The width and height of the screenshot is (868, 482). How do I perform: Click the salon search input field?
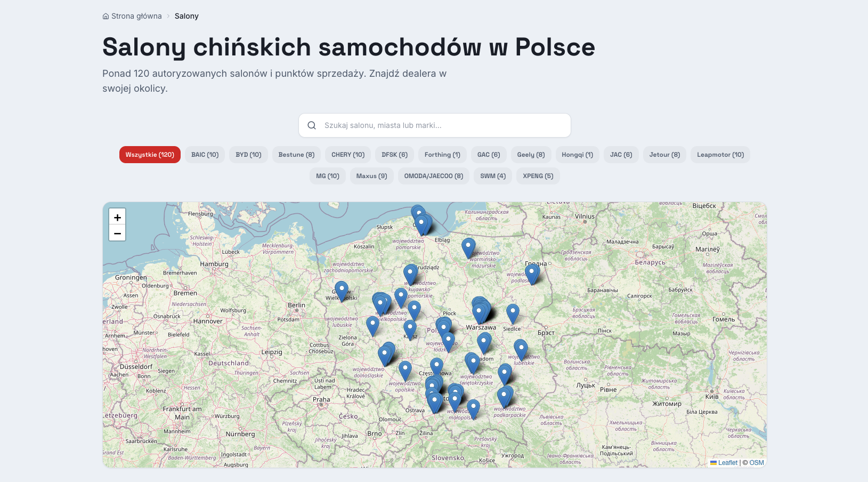[434, 125]
